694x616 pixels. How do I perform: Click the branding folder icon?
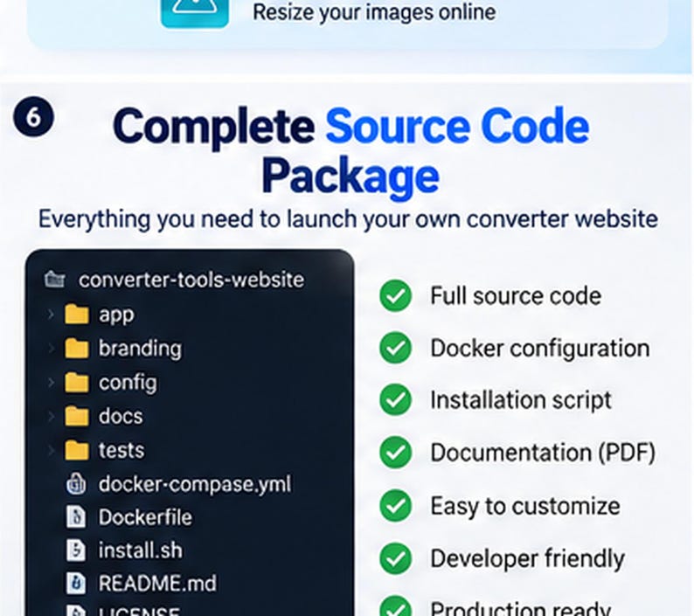(x=77, y=349)
